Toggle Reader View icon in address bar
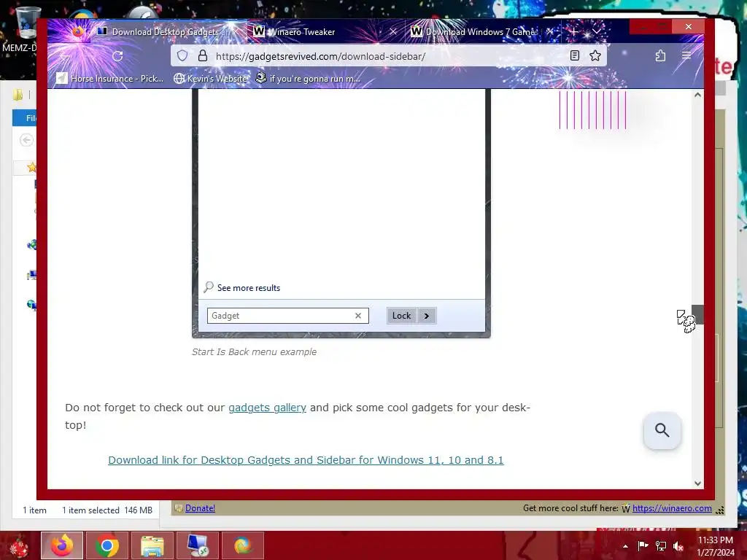 click(575, 55)
